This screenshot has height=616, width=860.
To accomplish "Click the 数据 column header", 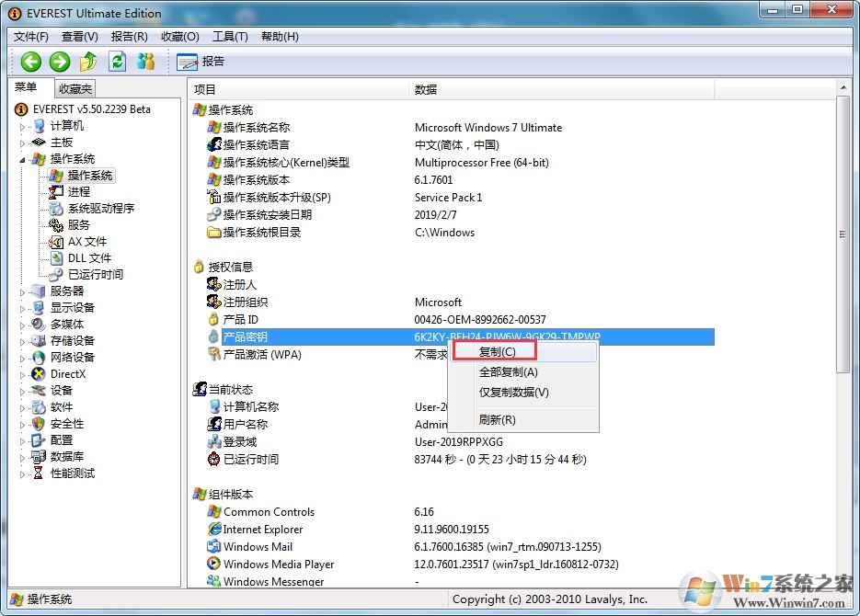I will [x=426, y=89].
